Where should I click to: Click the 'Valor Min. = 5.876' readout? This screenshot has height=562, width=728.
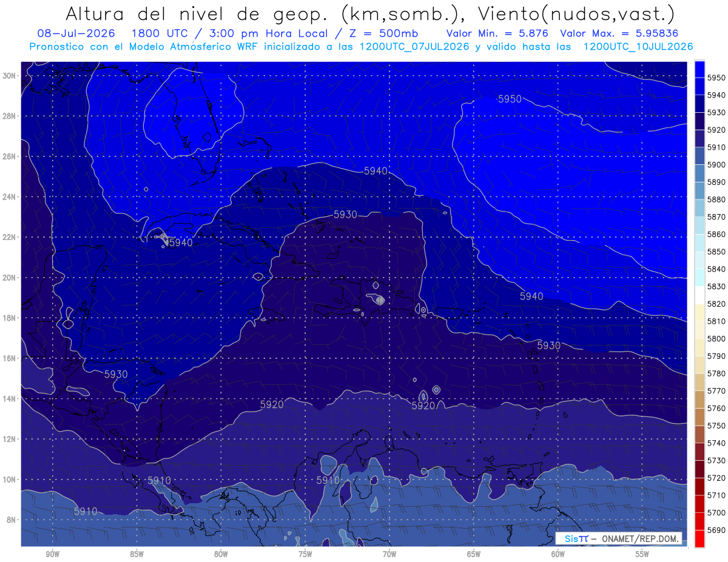pyautogui.click(x=497, y=33)
